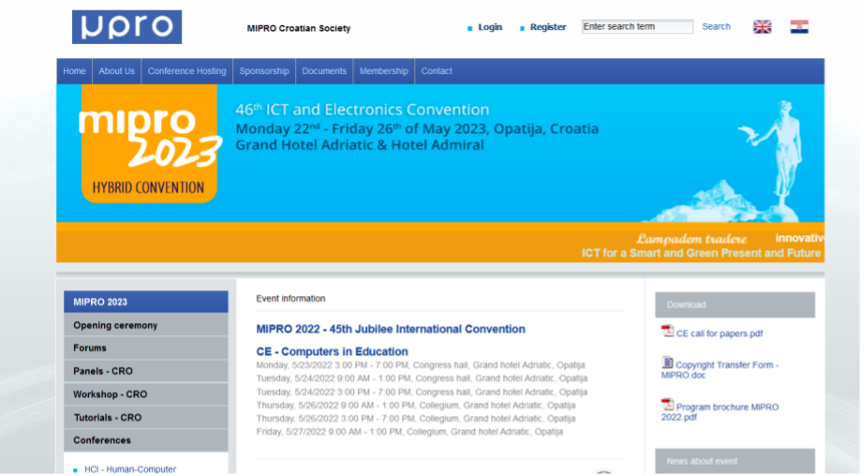This screenshot has width=864, height=476.
Task: Switch language using the Croatian flag
Action: pos(798,27)
